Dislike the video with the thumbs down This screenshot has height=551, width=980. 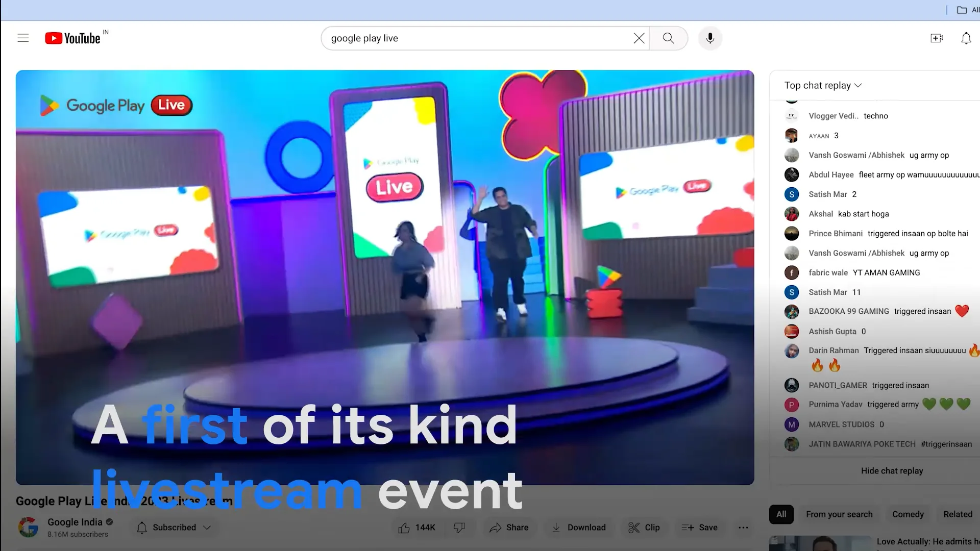click(460, 528)
